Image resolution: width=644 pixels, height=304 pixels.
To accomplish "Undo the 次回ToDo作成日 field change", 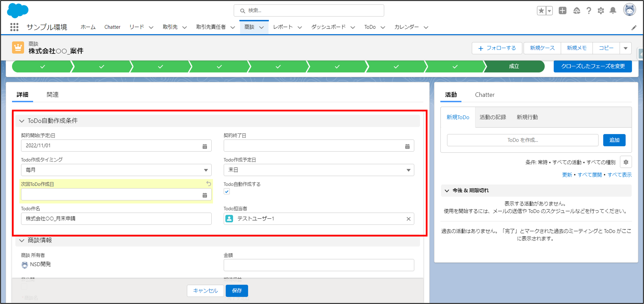I will (x=209, y=184).
